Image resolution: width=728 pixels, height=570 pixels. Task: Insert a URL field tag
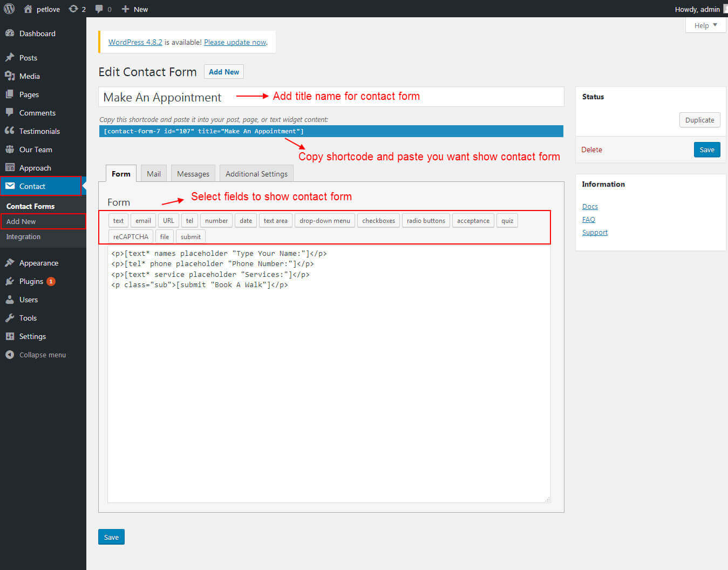[168, 220]
